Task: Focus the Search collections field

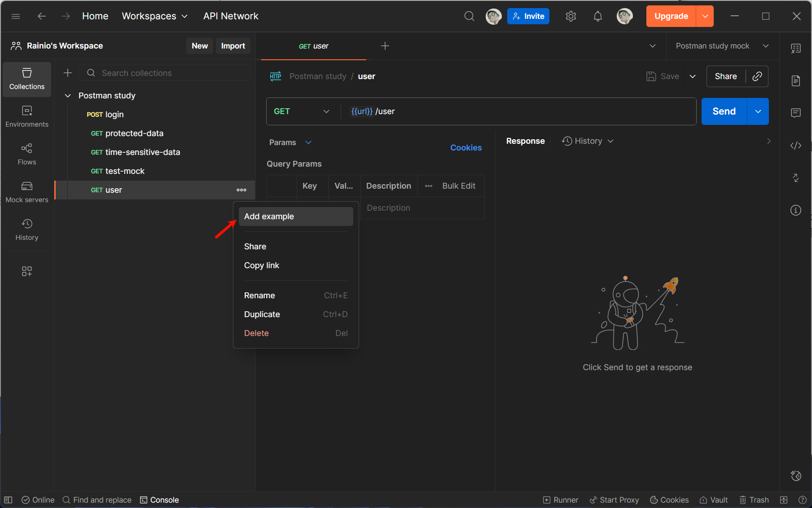Action: click(164, 73)
